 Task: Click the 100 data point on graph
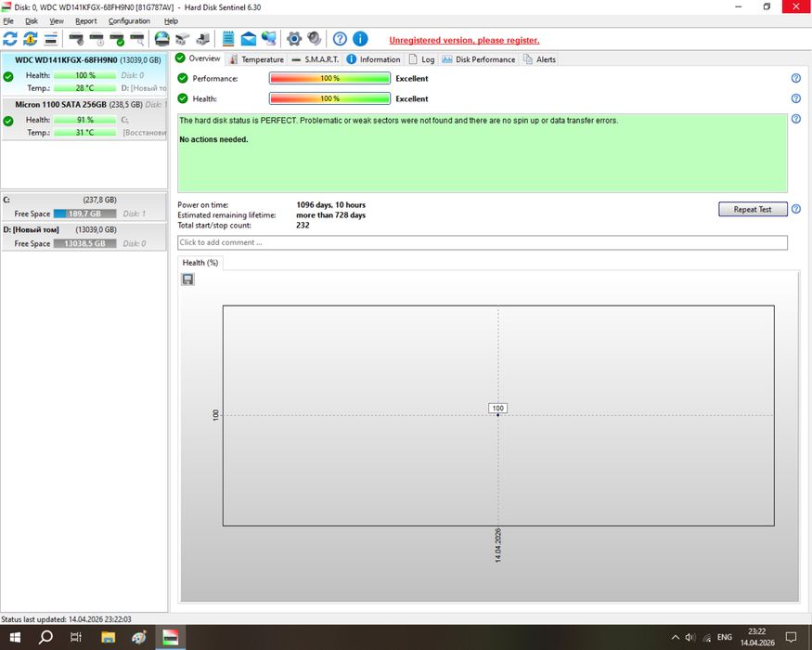pos(497,415)
